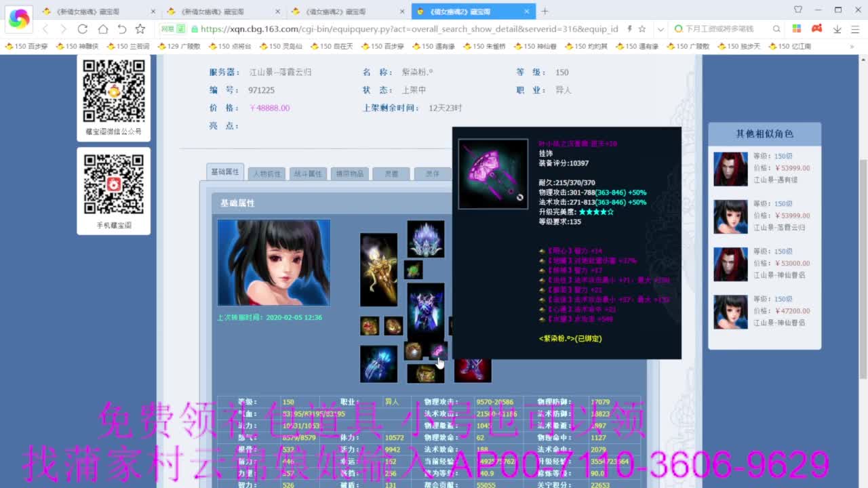Click the character portrait thumbnail
868x488 pixels.
(274, 262)
